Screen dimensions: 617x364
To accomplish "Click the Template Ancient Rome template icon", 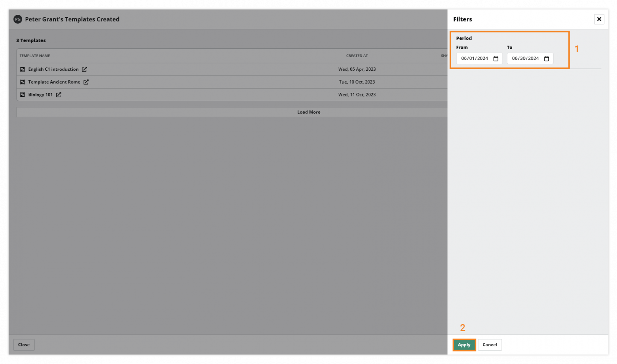I will pyautogui.click(x=22, y=82).
